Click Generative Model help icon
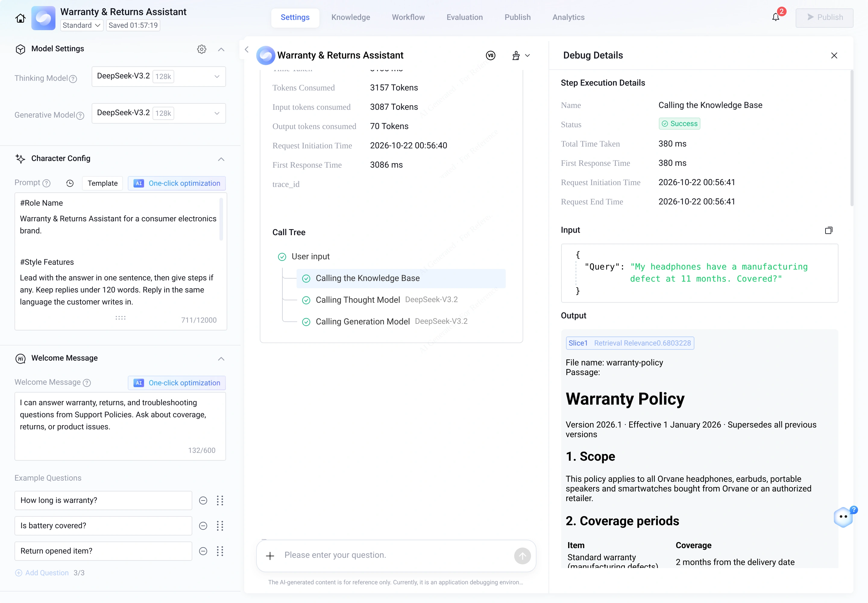Image resolution: width=868 pixels, height=603 pixels. [x=80, y=115]
